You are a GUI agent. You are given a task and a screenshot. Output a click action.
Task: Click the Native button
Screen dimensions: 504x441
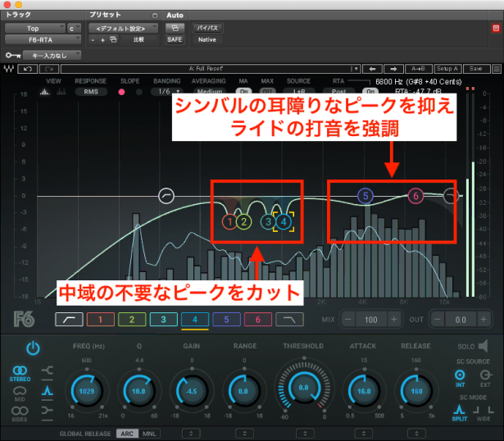[x=207, y=39]
